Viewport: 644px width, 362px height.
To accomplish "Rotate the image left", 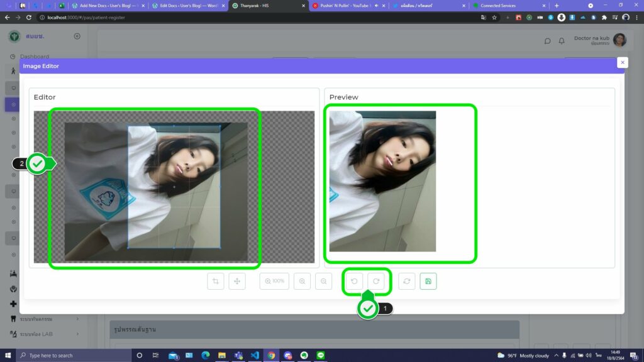I will tap(354, 282).
